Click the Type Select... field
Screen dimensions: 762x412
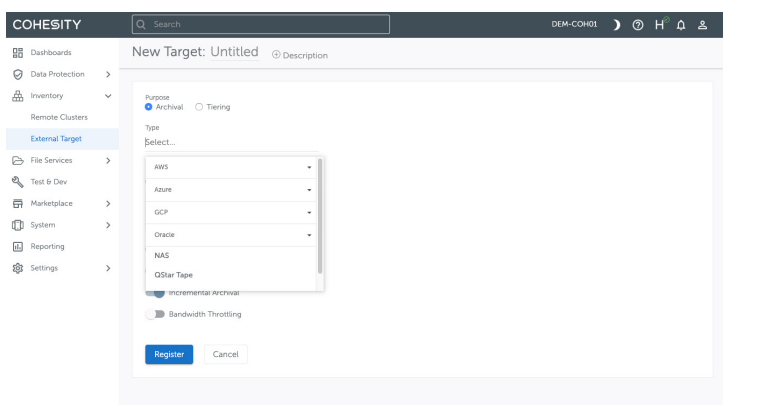232,142
